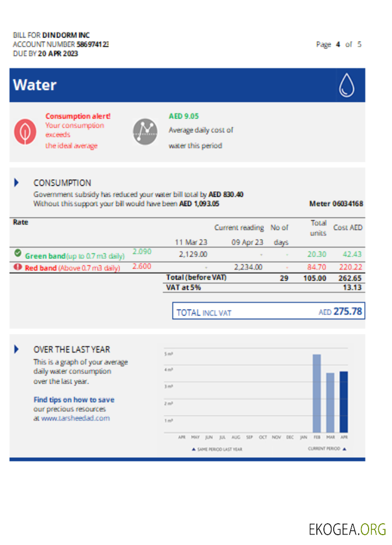
Task: Click the 'Current reading' column header
Action: click(x=239, y=228)
